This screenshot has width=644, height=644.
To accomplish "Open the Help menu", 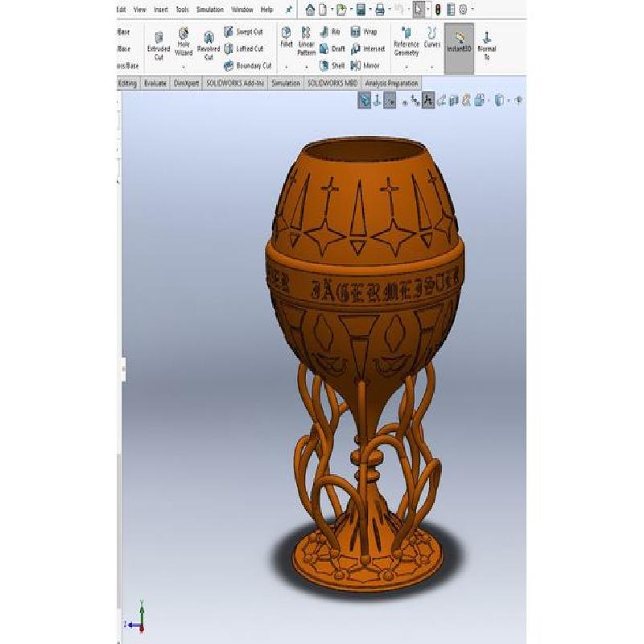I will coord(266,10).
